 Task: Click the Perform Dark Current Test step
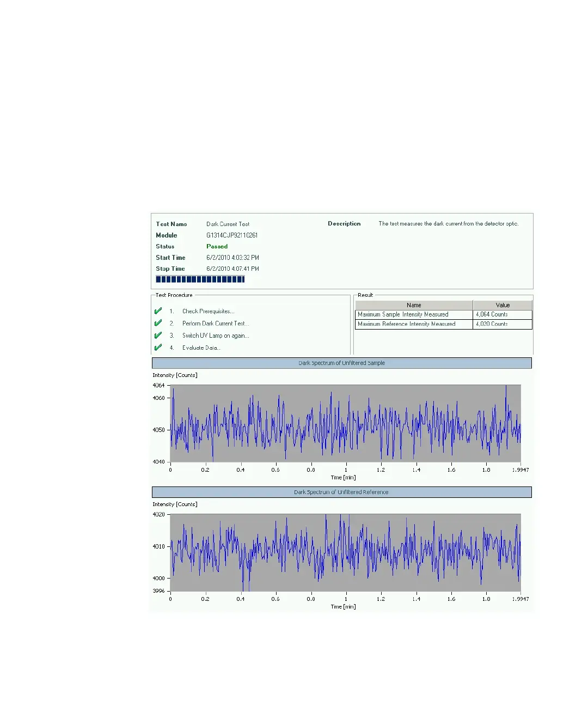pyautogui.click(x=216, y=324)
